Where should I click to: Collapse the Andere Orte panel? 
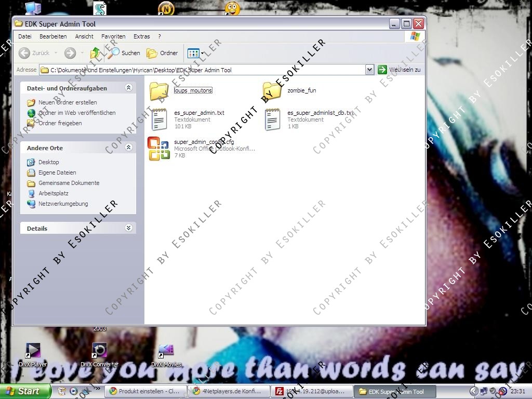(129, 148)
